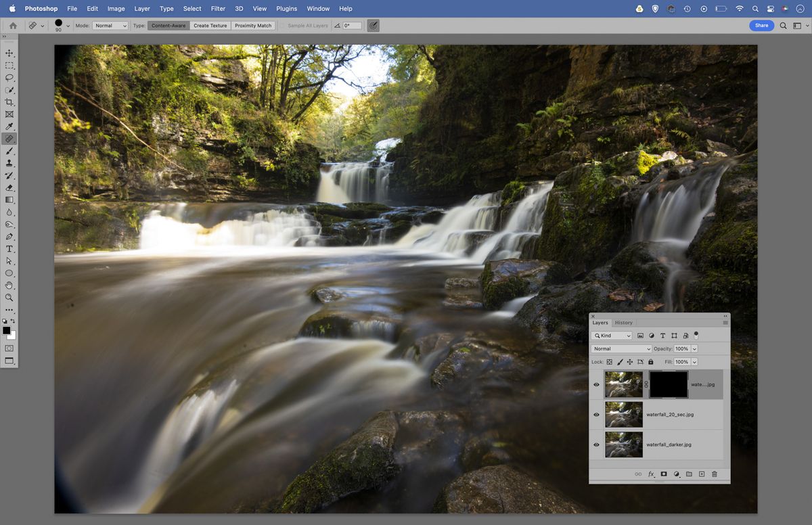Image resolution: width=812 pixels, height=525 pixels.
Task: Select the Lasso tool
Action: (9, 78)
